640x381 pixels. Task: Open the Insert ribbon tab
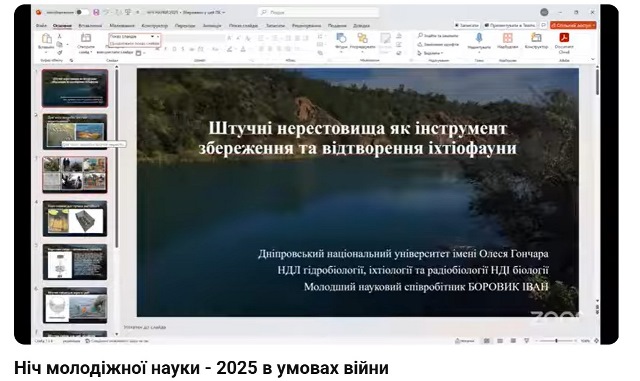[x=90, y=26]
